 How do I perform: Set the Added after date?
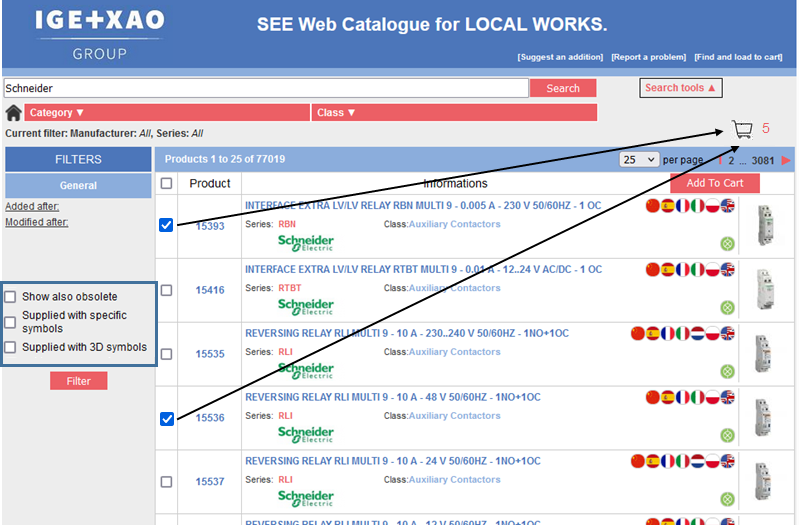32,206
